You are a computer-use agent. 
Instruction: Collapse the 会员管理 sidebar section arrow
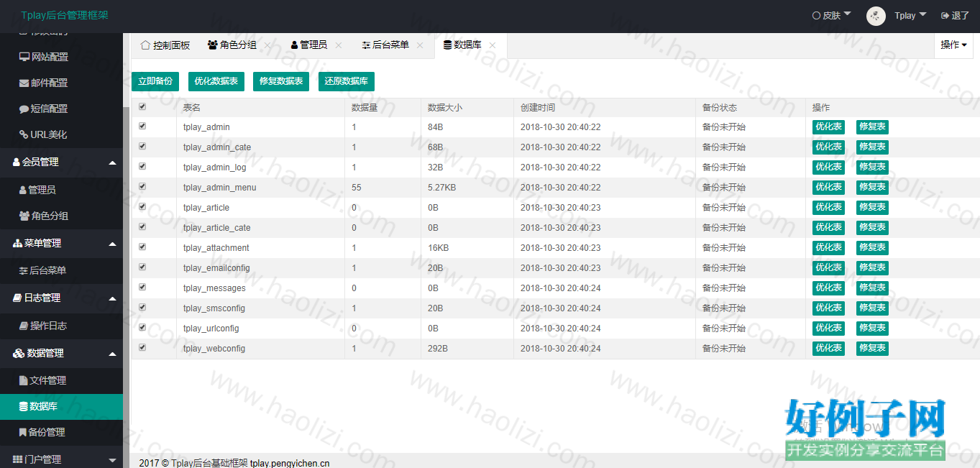(x=112, y=163)
